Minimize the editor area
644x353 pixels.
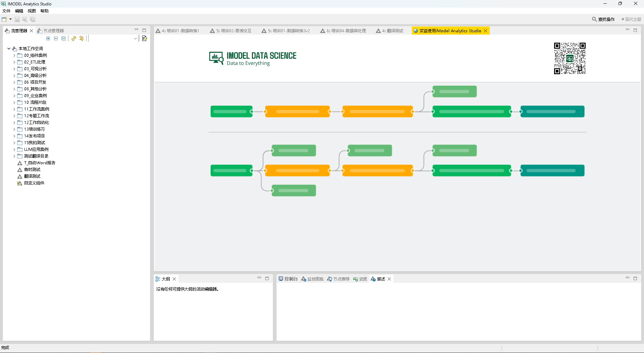(x=628, y=30)
